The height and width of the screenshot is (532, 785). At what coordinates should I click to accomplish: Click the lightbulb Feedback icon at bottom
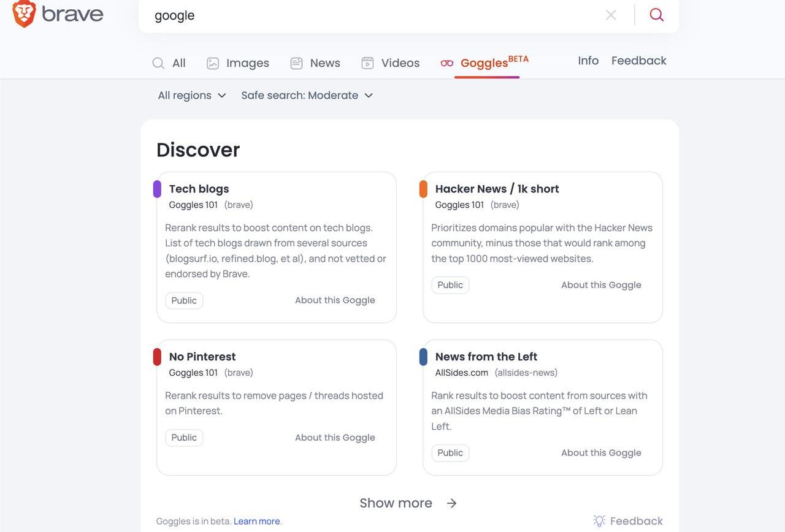tap(599, 521)
